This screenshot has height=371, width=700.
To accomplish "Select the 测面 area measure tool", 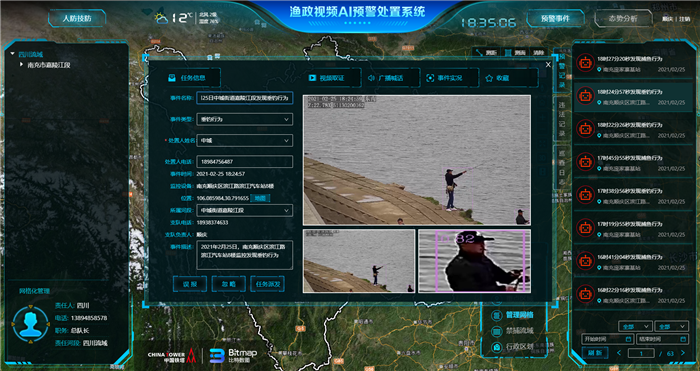I will point(515,53).
